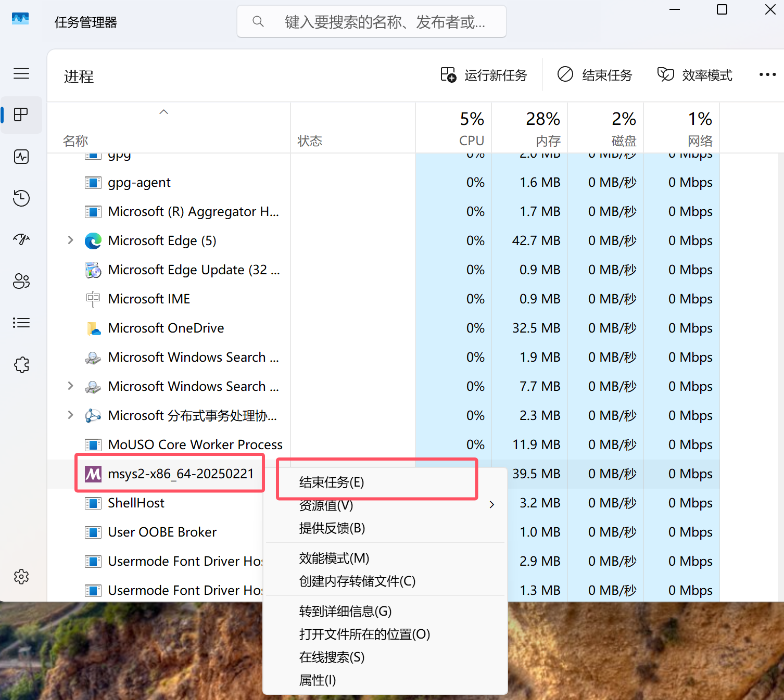
Task: Click the User OOBE Broker icon
Action: 93,532
